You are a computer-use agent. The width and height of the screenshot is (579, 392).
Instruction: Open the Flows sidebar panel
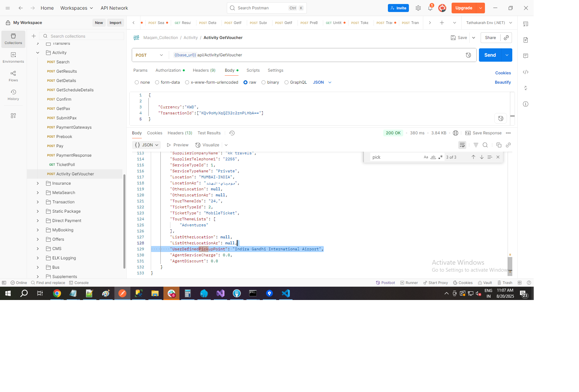pos(13,76)
